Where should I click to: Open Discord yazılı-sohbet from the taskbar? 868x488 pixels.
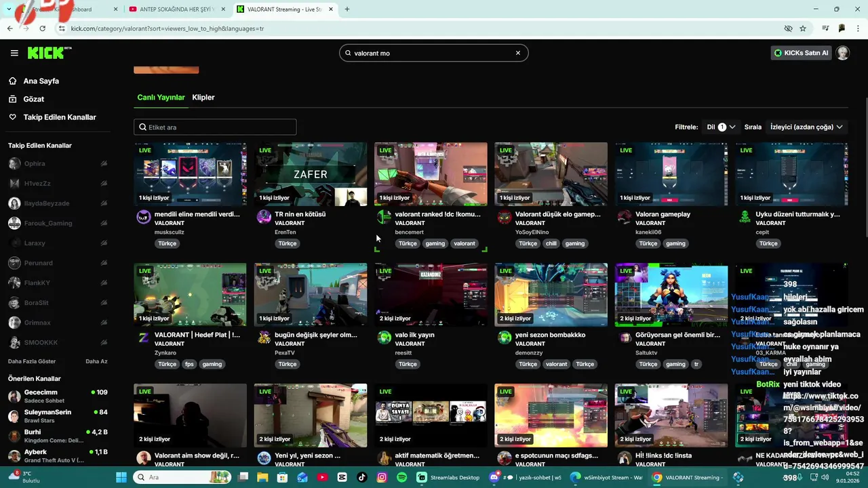tap(527, 477)
